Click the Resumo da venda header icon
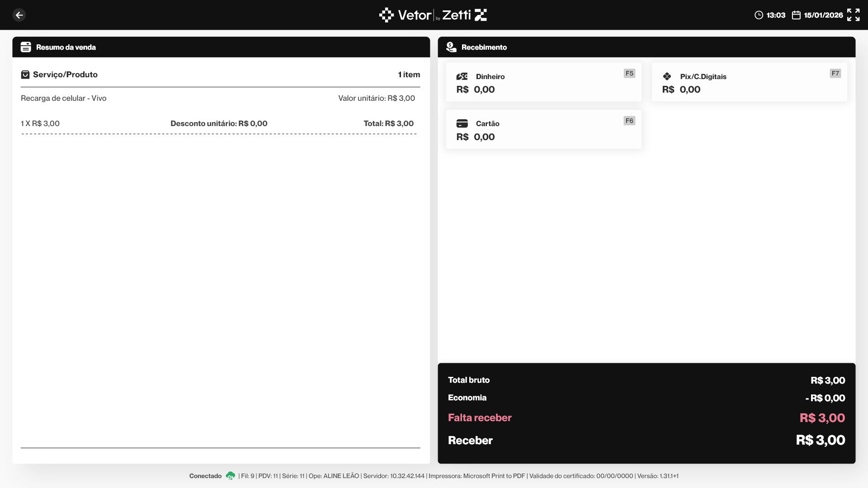The width and height of the screenshot is (868, 488). click(x=26, y=47)
